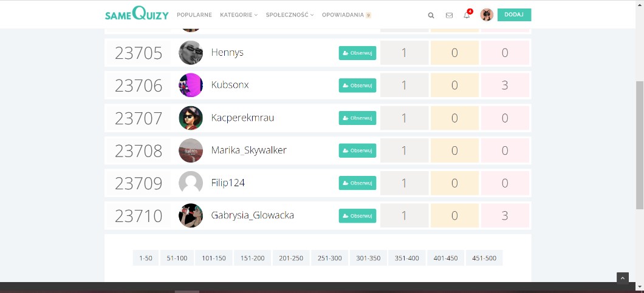Image resolution: width=644 pixels, height=293 pixels.
Task: Expand the Kategorie dropdown menu
Action: tap(239, 15)
